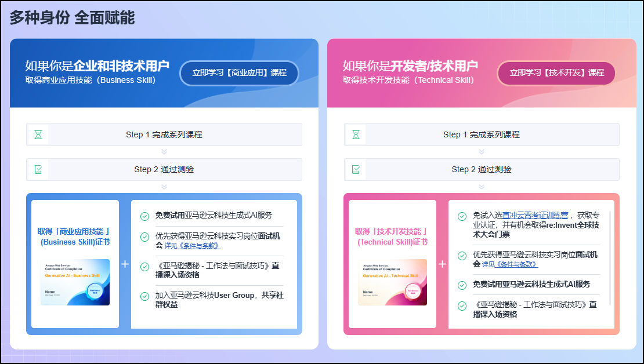The height and width of the screenshot is (364, 644).
Task: Click 取得「技术开发技能」(Technical Skill)证书 text
Action: pyautogui.click(x=392, y=237)
